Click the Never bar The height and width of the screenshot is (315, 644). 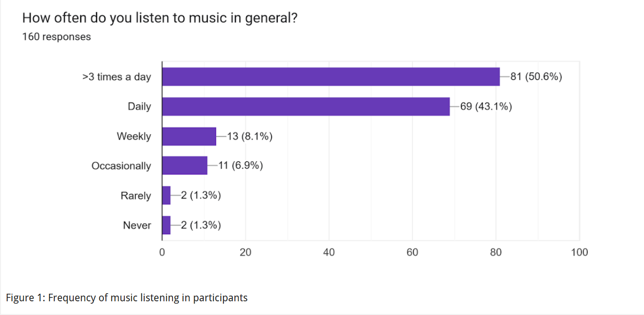click(166, 225)
